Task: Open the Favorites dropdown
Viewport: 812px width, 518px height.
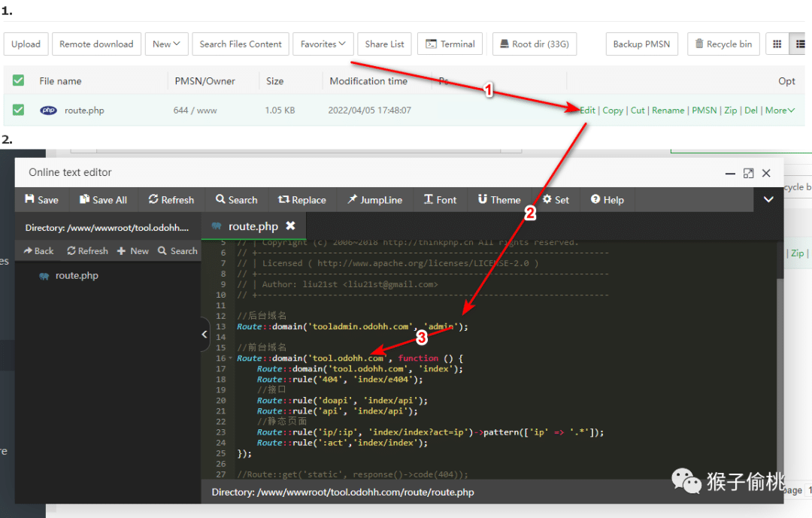Action: [x=323, y=44]
